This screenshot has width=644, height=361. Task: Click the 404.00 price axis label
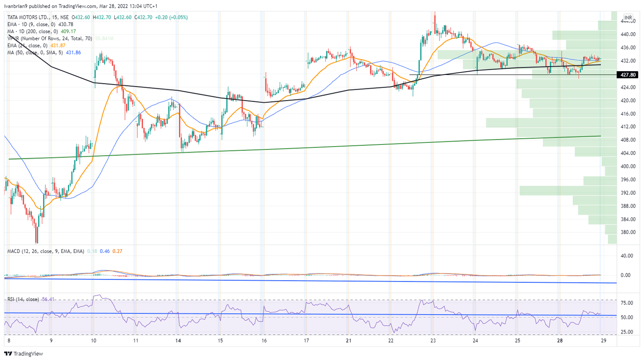click(628, 153)
